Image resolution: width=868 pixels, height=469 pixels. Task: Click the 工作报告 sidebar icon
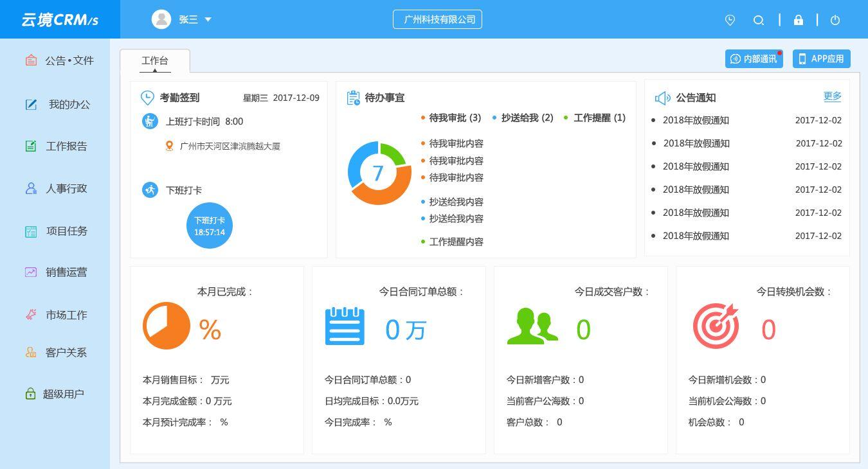tap(31, 146)
